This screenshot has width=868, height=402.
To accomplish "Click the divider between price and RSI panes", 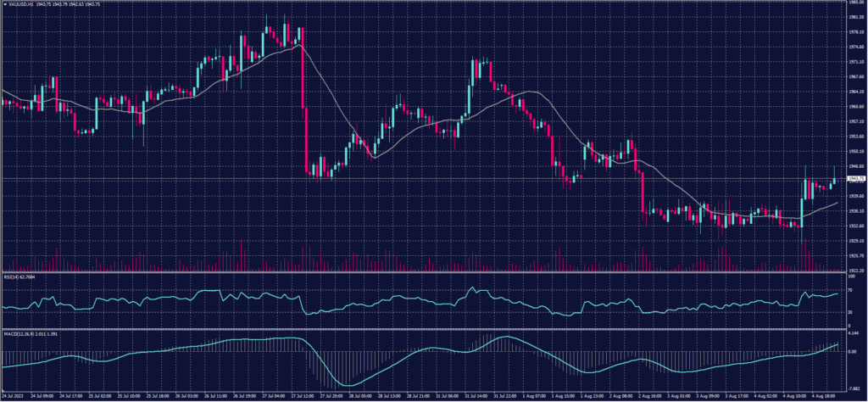I will click(x=424, y=273).
